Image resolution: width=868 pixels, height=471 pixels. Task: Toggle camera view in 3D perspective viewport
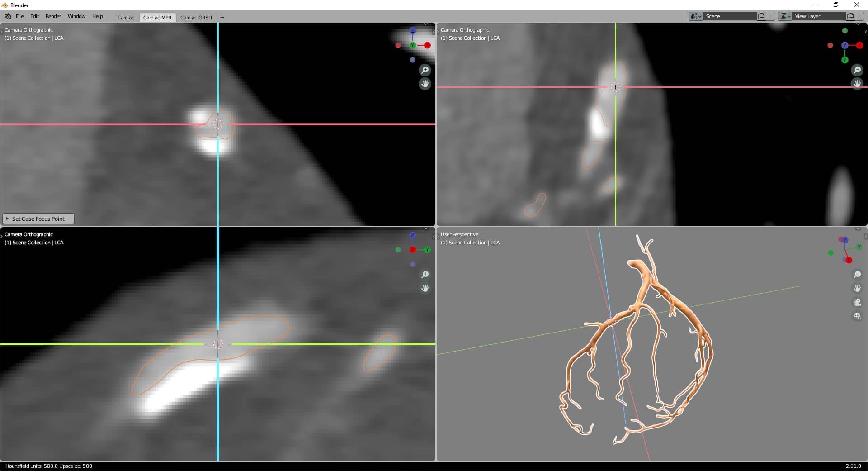(x=857, y=302)
